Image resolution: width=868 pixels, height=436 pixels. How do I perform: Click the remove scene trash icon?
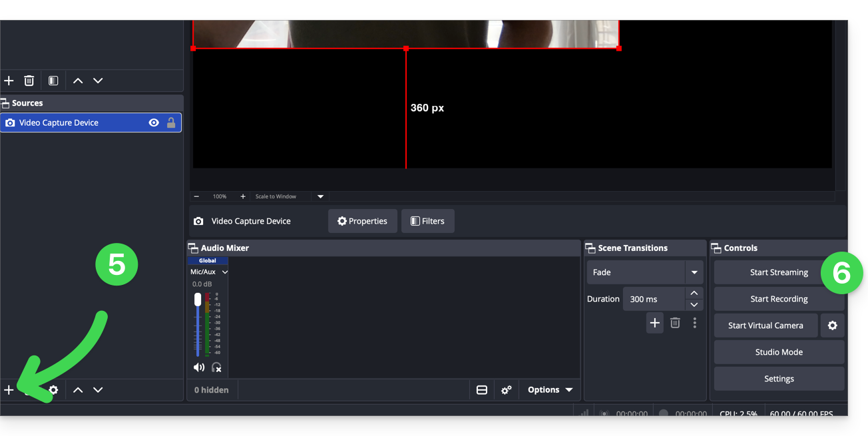29,81
